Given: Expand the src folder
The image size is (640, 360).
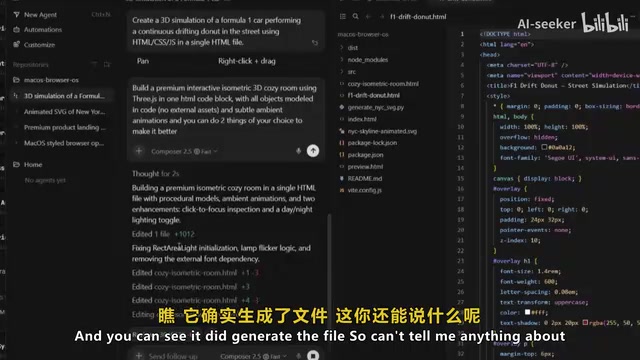Looking at the screenshot, I should (351, 72).
